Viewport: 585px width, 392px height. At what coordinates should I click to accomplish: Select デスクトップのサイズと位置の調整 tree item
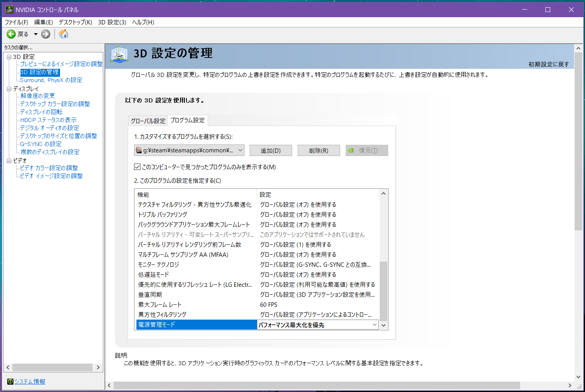(58, 136)
